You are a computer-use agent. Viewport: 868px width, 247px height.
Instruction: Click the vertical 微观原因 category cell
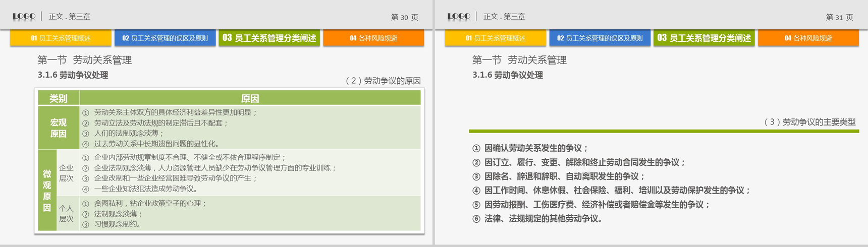tap(47, 191)
